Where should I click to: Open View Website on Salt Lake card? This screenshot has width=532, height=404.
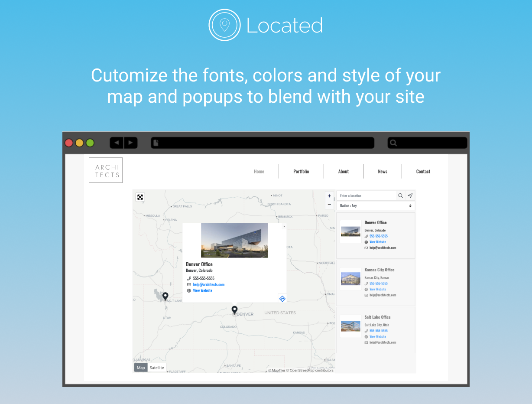pyautogui.click(x=378, y=337)
